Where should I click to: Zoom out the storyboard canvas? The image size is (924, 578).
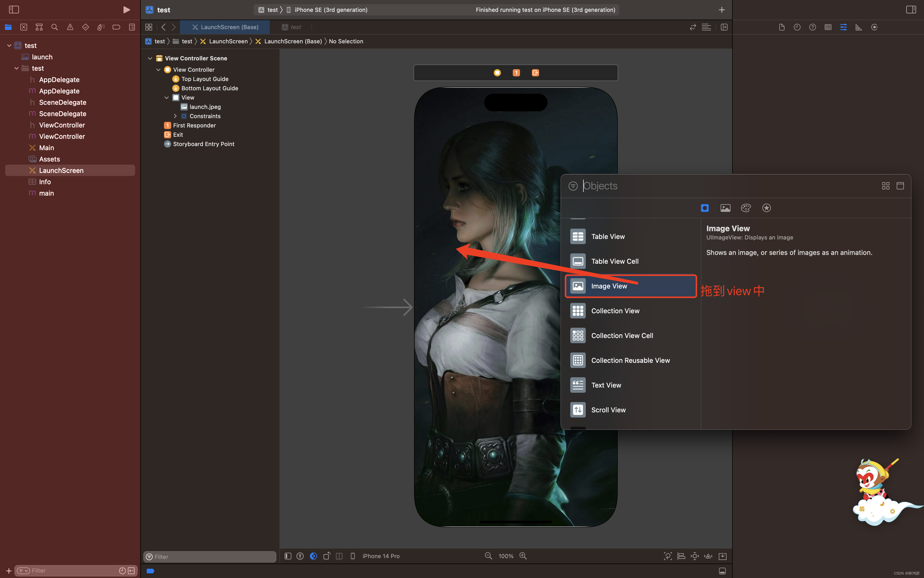[x=488, y=556]
